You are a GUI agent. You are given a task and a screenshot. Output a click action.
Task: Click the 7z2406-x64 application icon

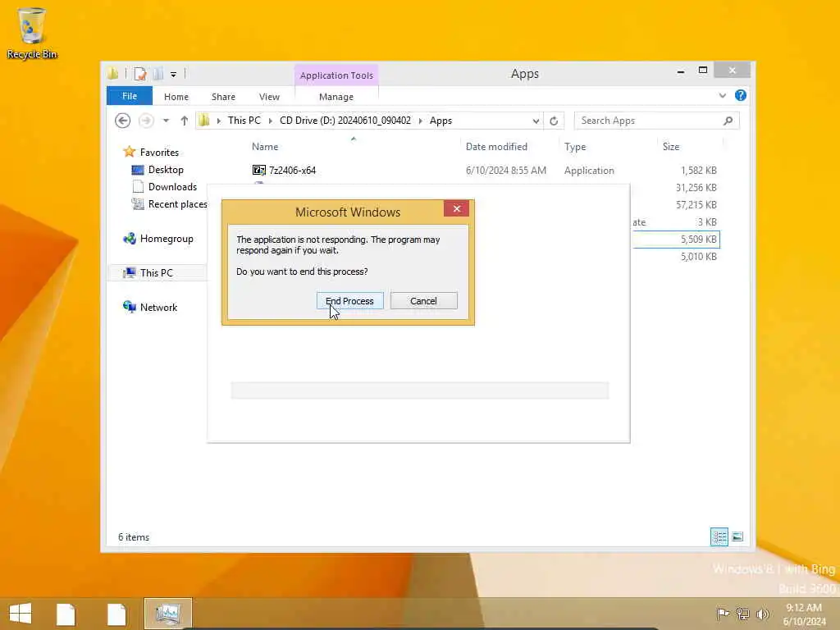[x=258, y=171]
